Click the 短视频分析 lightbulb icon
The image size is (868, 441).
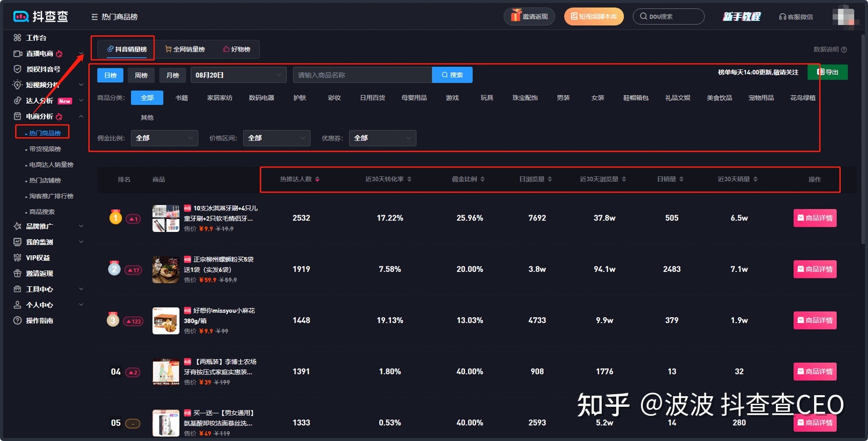pyautogui.click(x=18, y=85)
